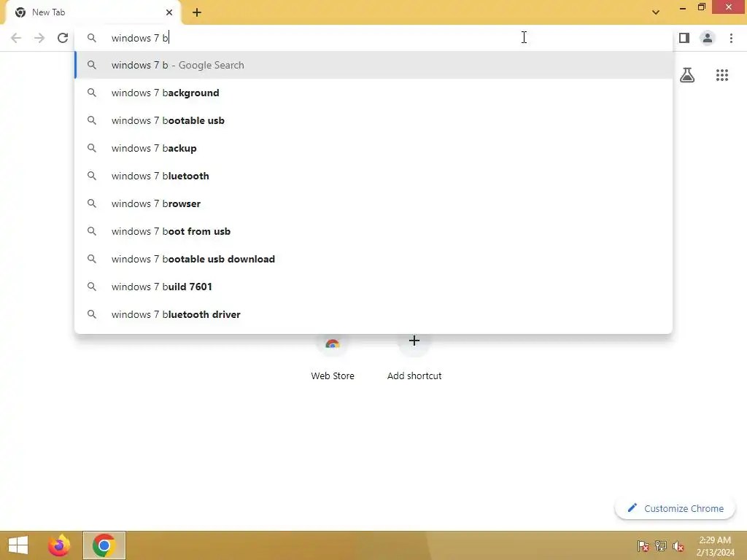Open the network tray icon
This screenshot has width=747, height=560.
tap(660, 545)
